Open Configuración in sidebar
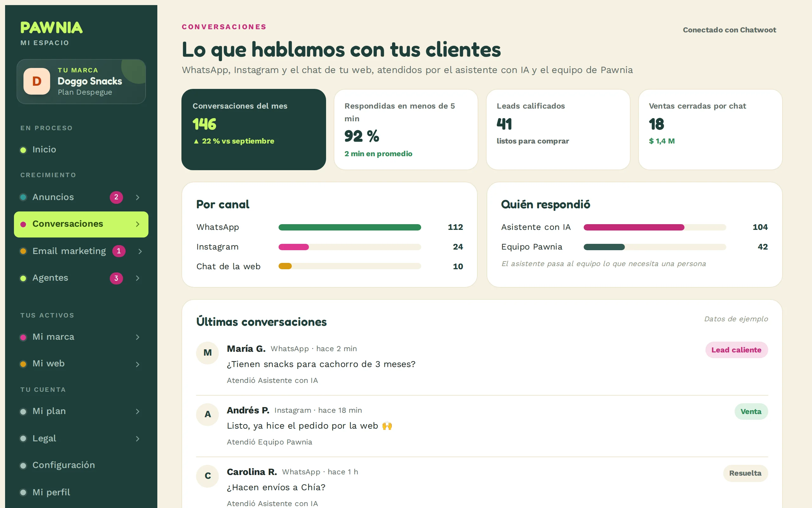 [81, 465]
